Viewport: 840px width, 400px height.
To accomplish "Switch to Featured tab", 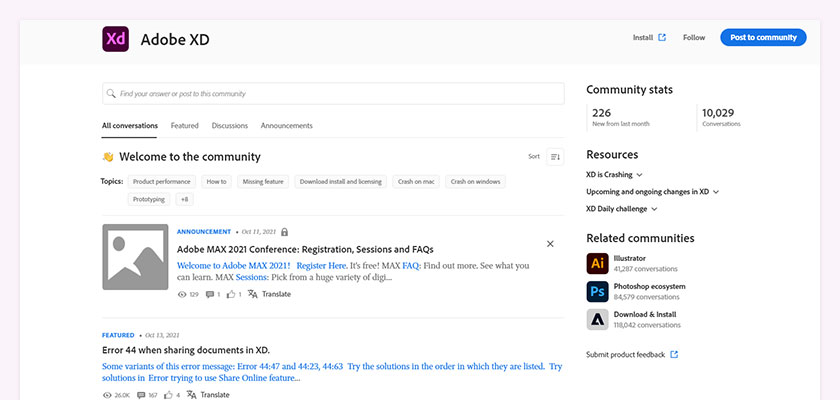I will [x=184, y=126].
